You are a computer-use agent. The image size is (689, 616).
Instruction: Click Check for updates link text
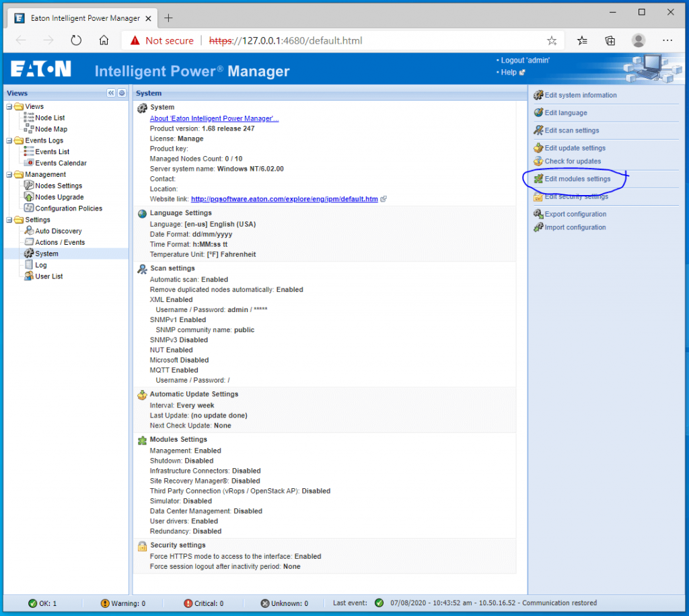[573, 161]
